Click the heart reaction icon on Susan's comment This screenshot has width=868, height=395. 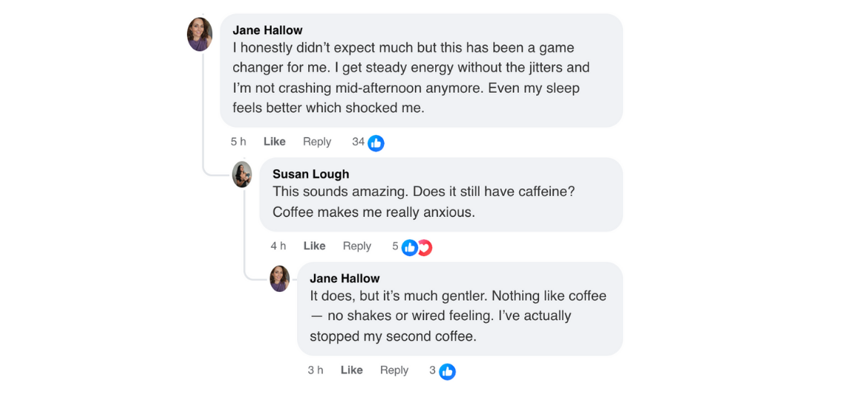425,247
